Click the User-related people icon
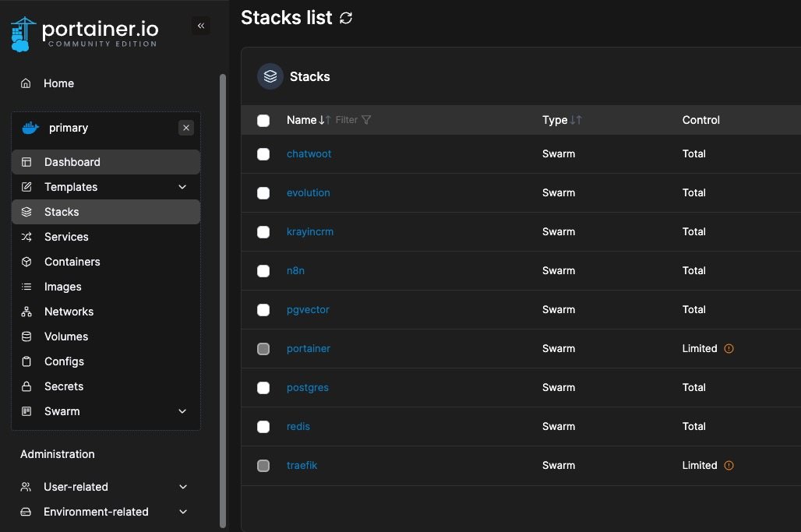This screenshot has height=532, width=801. click(x=26, y=487)
